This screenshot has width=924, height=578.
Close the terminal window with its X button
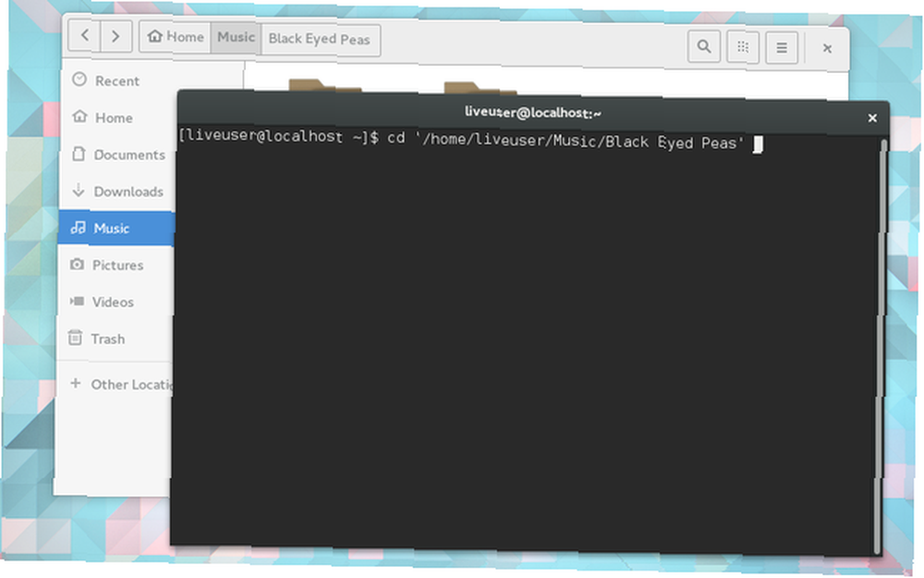click(x=872, y=118)
